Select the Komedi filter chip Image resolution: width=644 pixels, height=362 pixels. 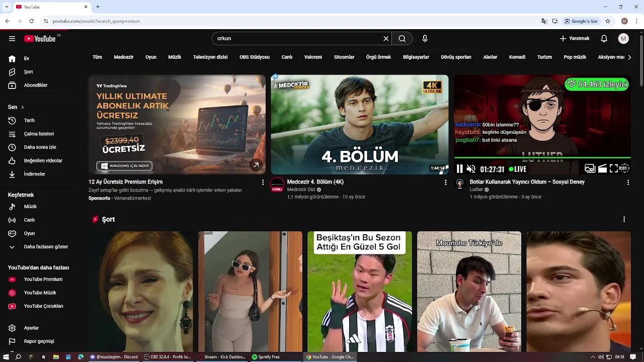517,57
